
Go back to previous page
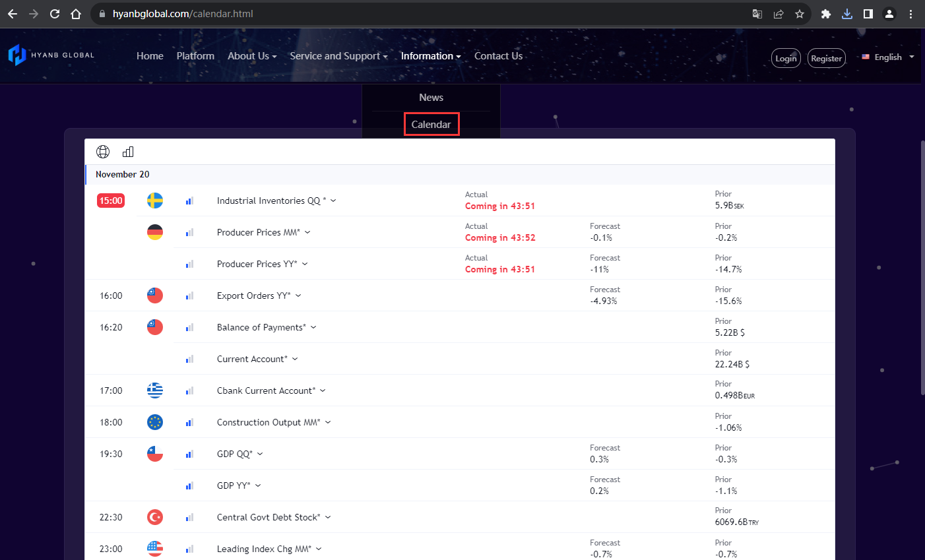[13, 14]
